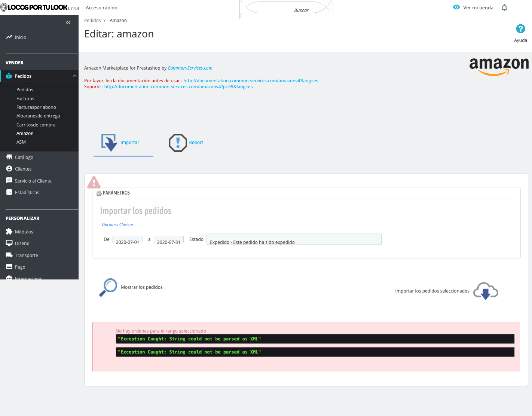Open the Estado status dropdown

click(x=294, y=239)
